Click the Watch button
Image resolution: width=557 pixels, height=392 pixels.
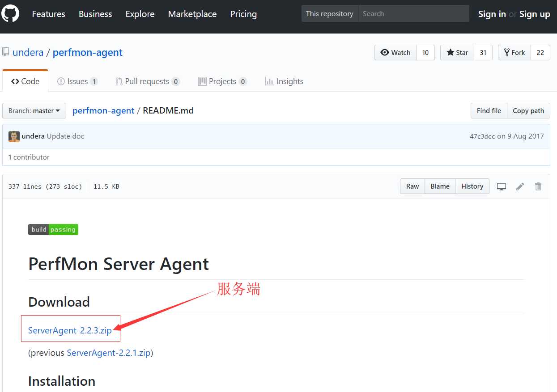pos(395,53)
